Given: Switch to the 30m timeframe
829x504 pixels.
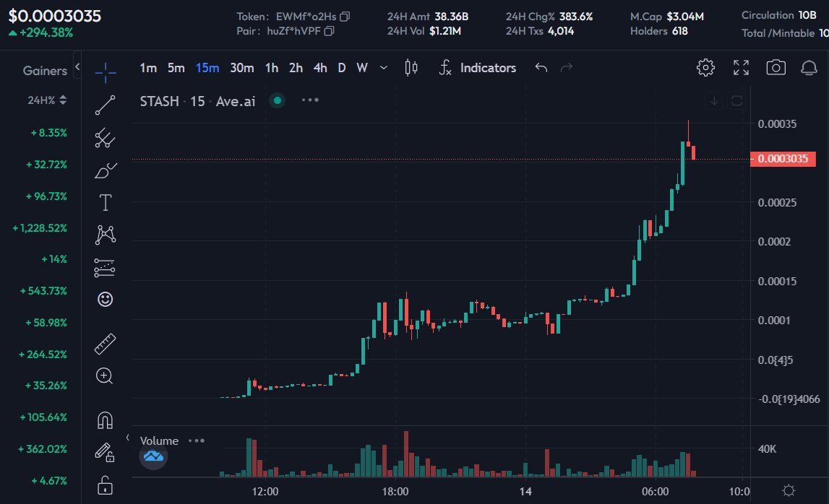Looking at the screenshot, I should [241, 68].
